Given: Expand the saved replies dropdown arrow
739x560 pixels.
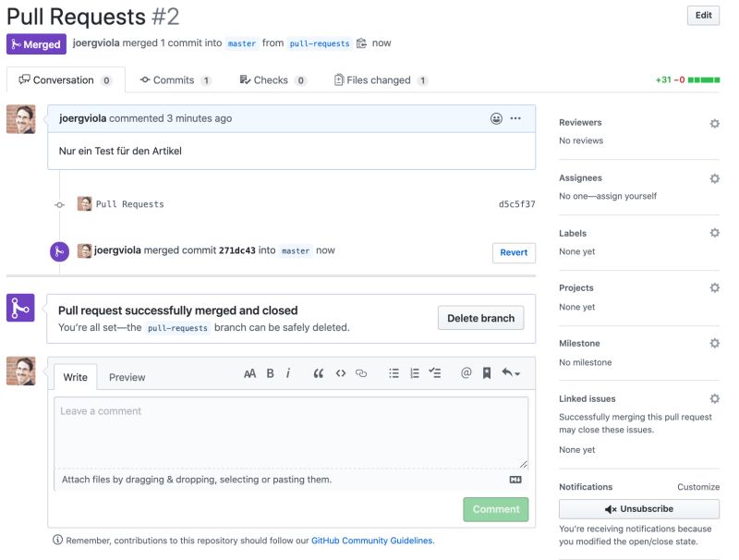Looking at the screenshot, I should 514,373.
